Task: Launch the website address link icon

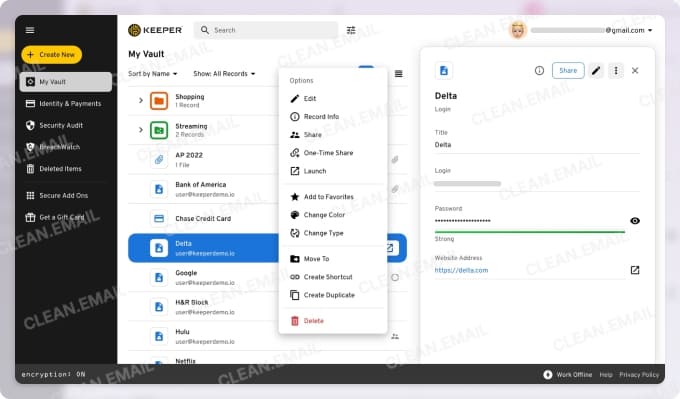Action: click(635, 270)
